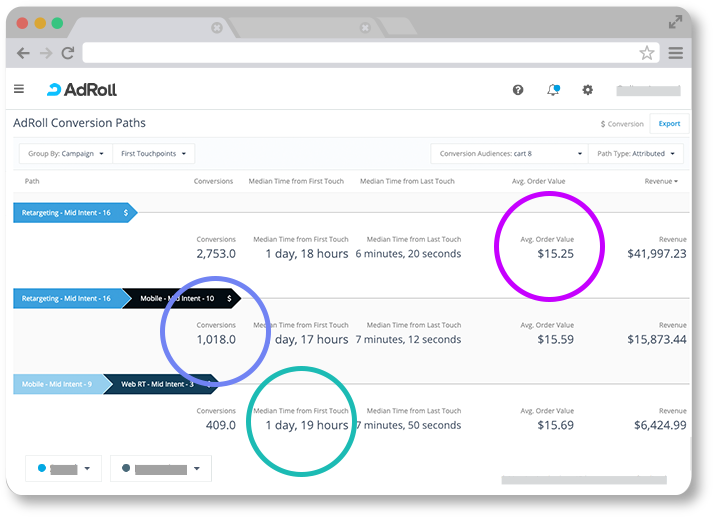Click the Path column header
This screenshot has height=517, width=713.
pyautogui.click(x=32, y=181)
